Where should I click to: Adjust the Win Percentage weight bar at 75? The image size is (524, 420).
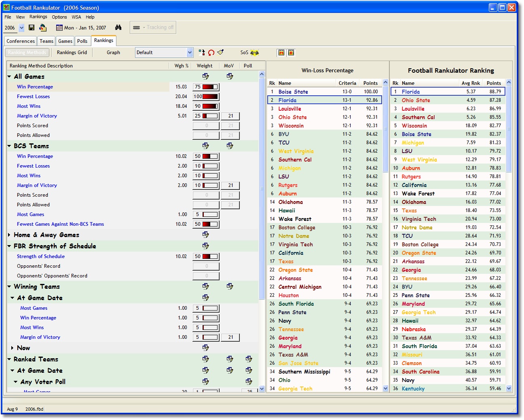(210, 87)
